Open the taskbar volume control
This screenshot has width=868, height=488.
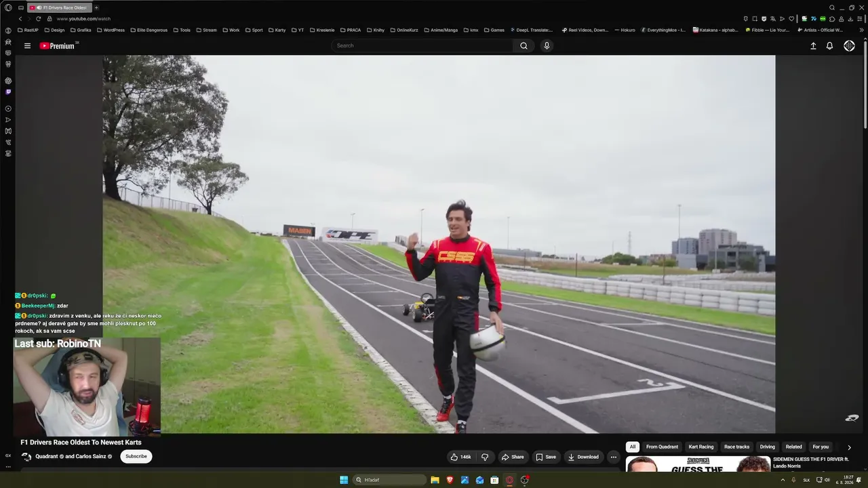827,480
